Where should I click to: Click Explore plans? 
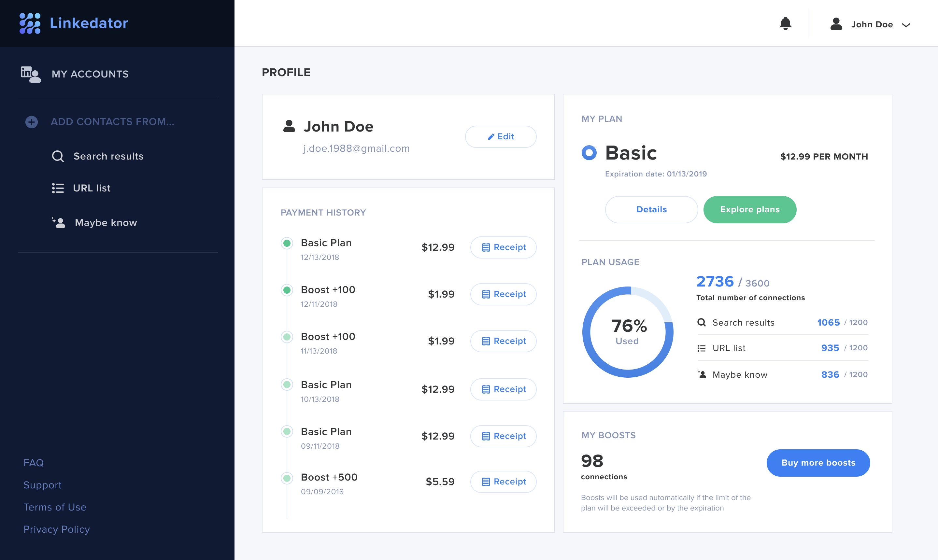click(x=750, y=209)
